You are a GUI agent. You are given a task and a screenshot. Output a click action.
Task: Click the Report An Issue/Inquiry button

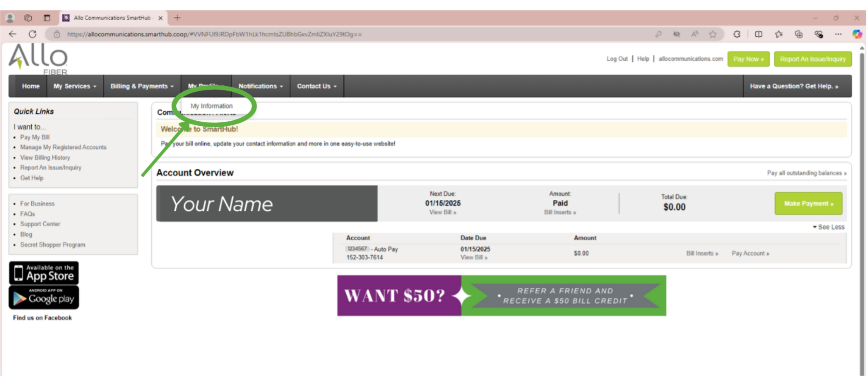(x=813, y=59)
